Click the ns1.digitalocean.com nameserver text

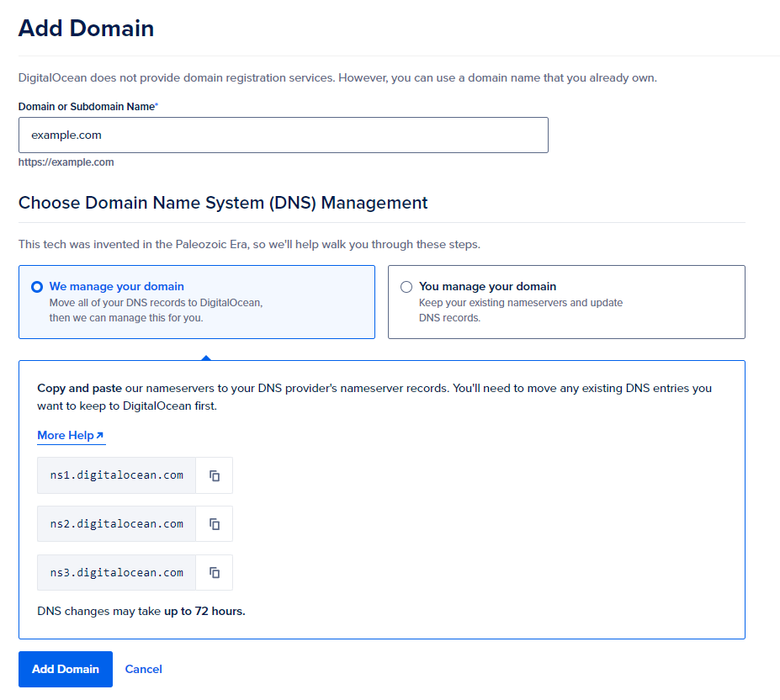pos(116,475)
